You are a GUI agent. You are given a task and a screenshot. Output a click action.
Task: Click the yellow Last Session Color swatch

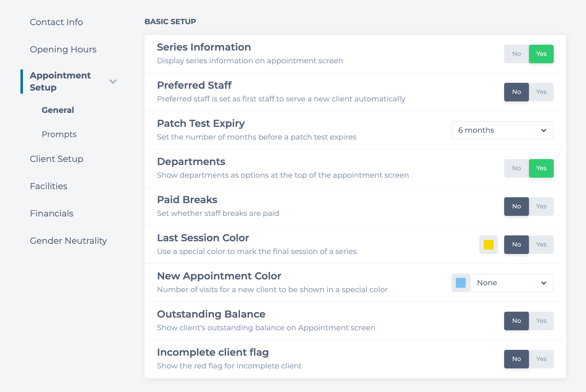pos(488,245)
